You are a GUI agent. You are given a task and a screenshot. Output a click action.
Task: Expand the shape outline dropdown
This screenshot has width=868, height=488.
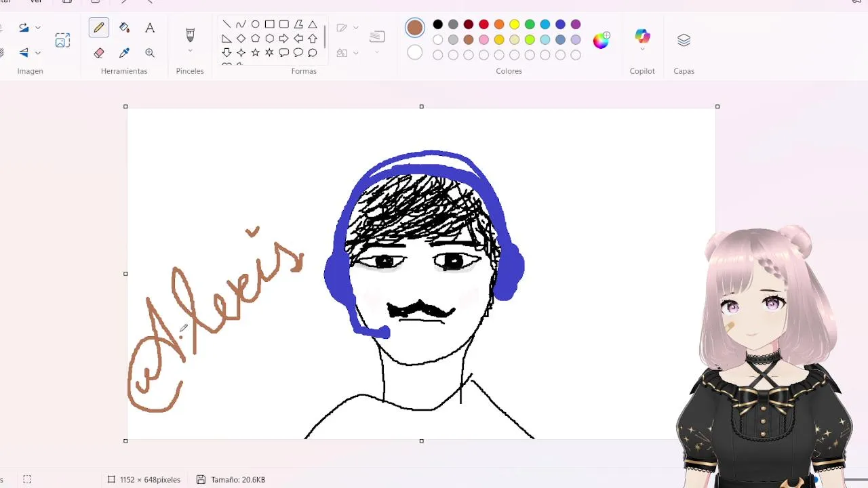(x=356, y=28)
